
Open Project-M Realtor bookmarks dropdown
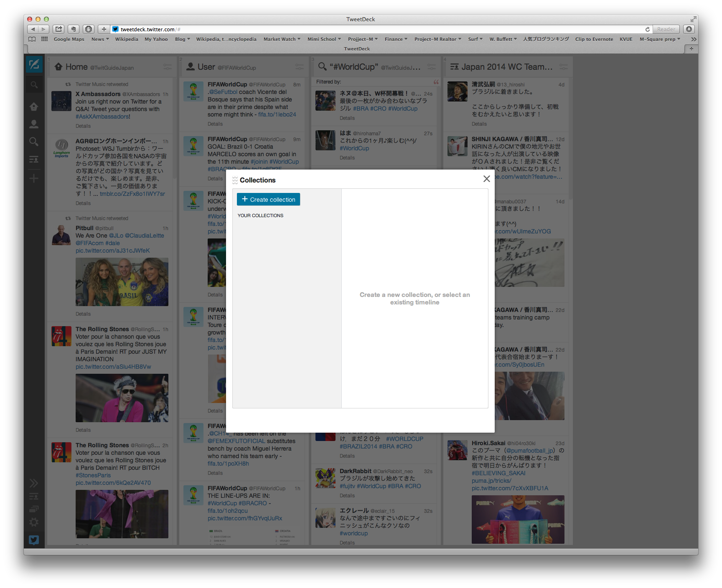pyautogui.click(x=437, y=39)
